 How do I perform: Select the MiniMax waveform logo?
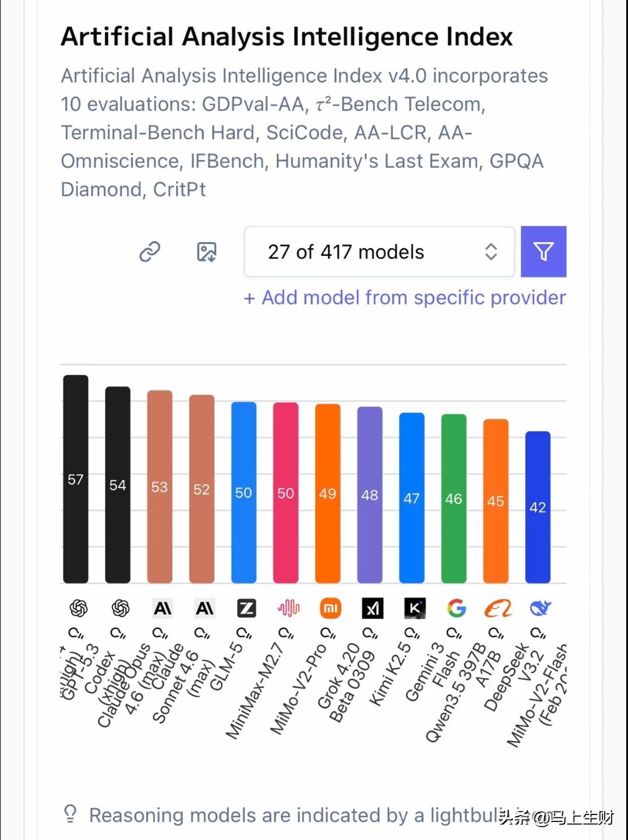[288, 608]
